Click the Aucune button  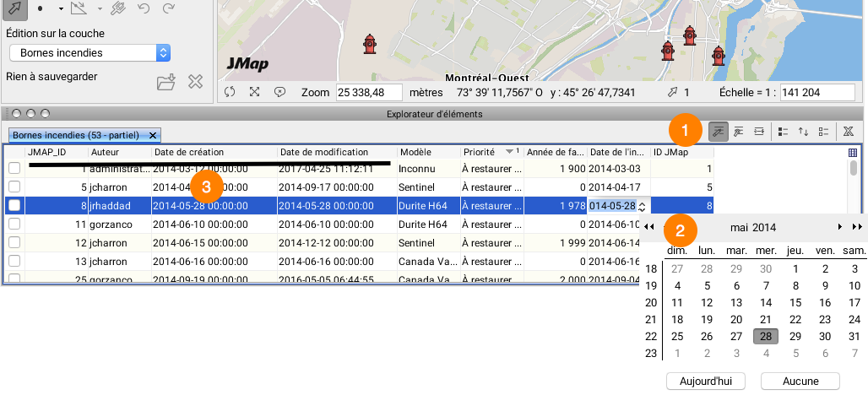[800, 381]
